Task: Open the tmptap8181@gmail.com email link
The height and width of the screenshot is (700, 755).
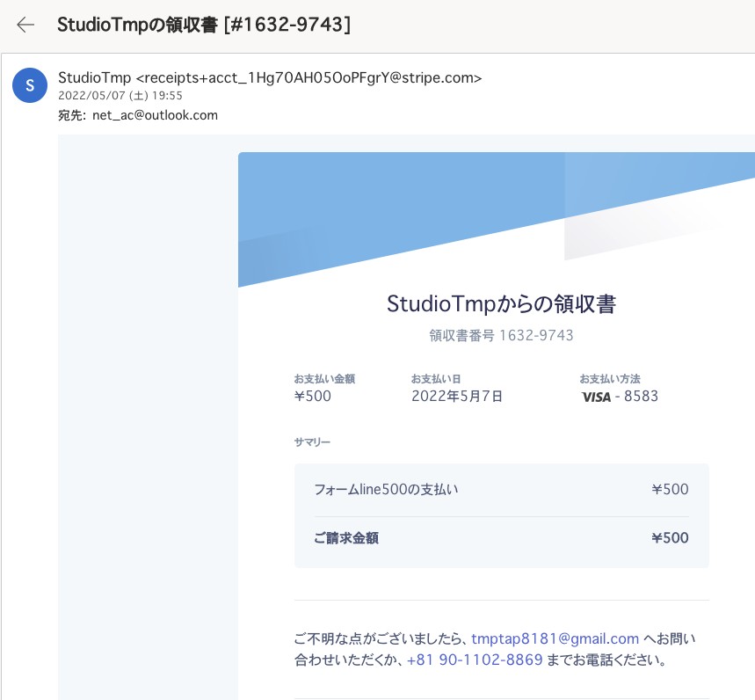Action: (555, 638)
